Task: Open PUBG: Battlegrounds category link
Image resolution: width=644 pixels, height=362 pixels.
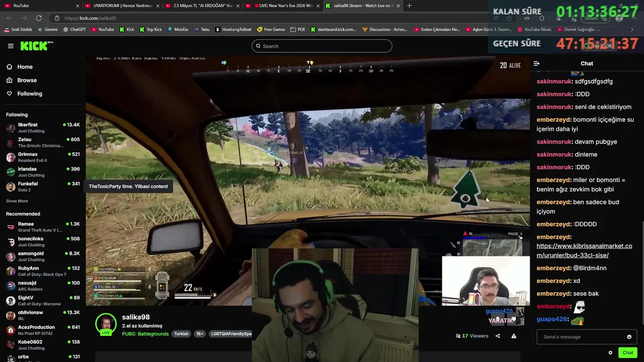Action: click(x=145, y=334)
